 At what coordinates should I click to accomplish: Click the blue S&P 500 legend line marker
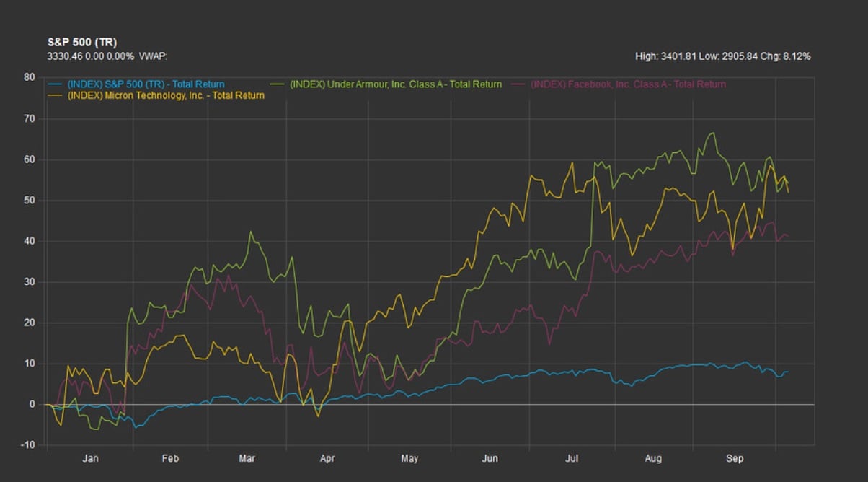pos(56,84)
